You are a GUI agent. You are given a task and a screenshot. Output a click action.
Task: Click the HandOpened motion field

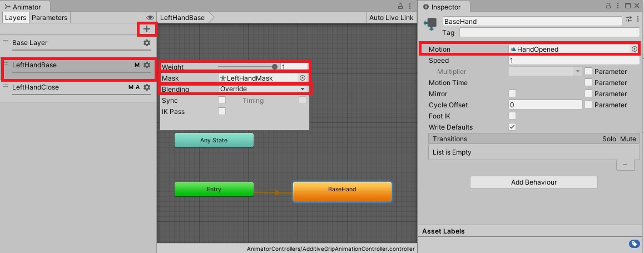point(574,49)
